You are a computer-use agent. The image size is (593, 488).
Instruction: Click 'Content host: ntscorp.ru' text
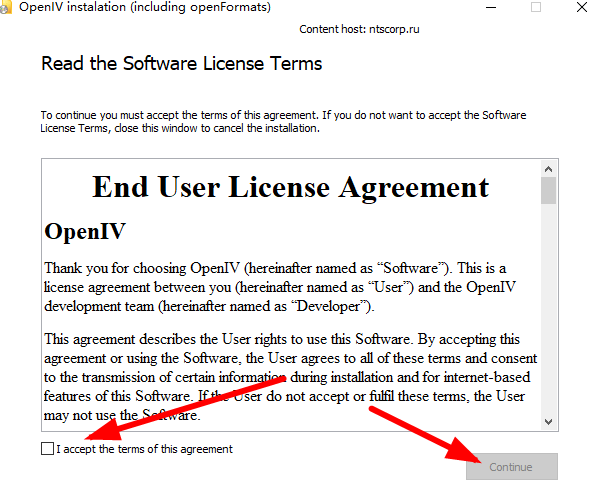tap(359, 29)
